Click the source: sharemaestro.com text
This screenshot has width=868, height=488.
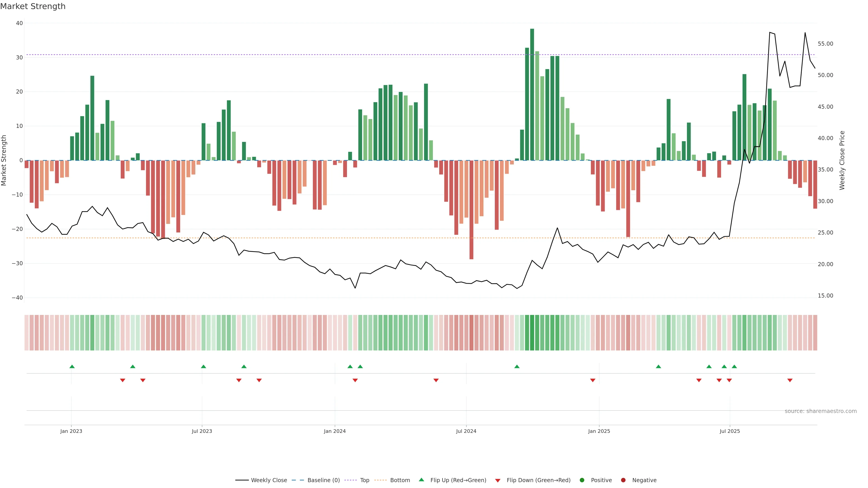click(x=821, y=411)
